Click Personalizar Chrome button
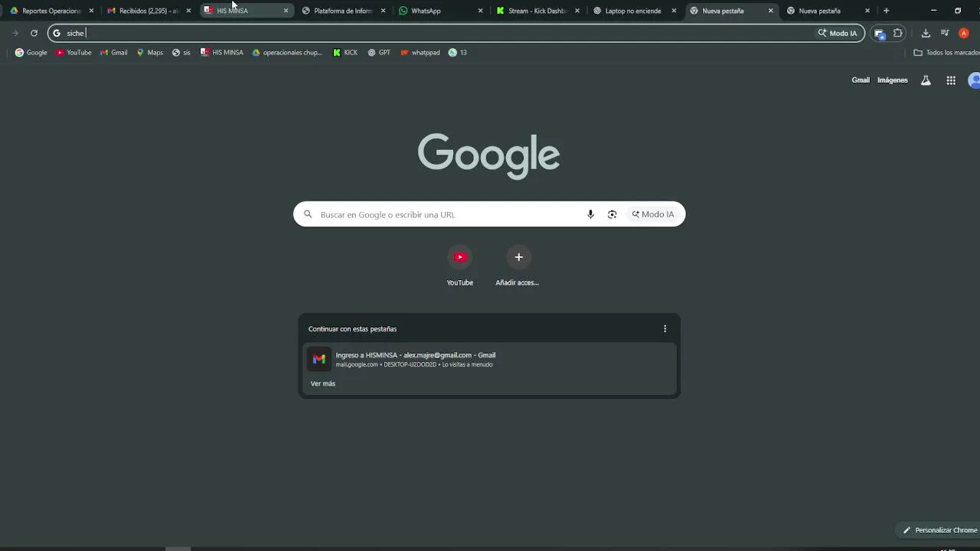The width and height of the screenshot is (980, 551). coord(939,530)
